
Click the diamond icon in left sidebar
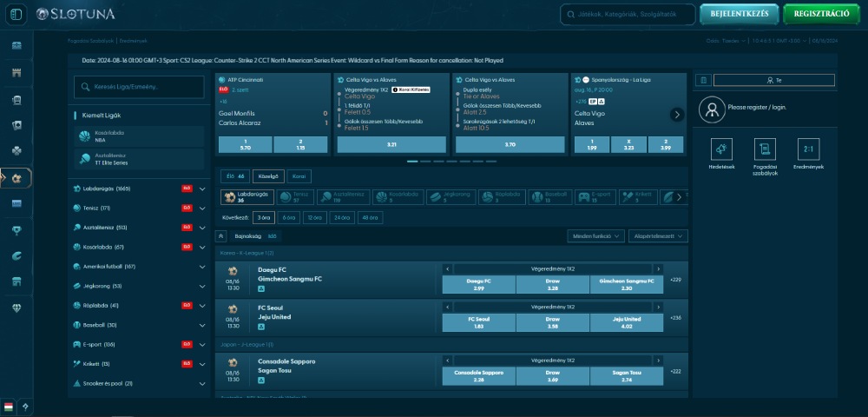16,308
